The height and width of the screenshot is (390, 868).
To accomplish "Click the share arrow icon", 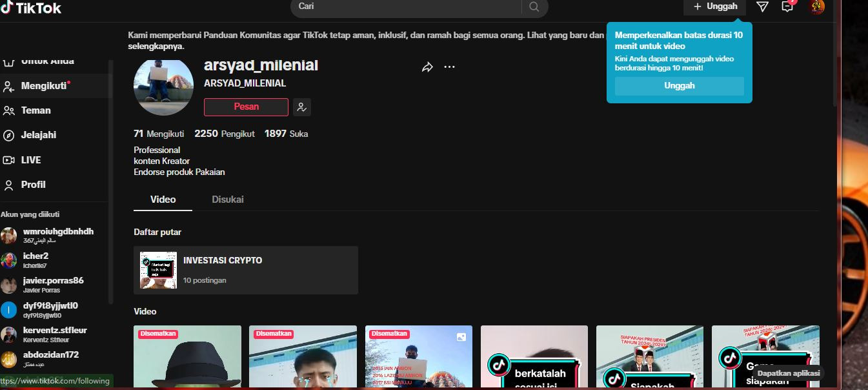I will (427, 67).
